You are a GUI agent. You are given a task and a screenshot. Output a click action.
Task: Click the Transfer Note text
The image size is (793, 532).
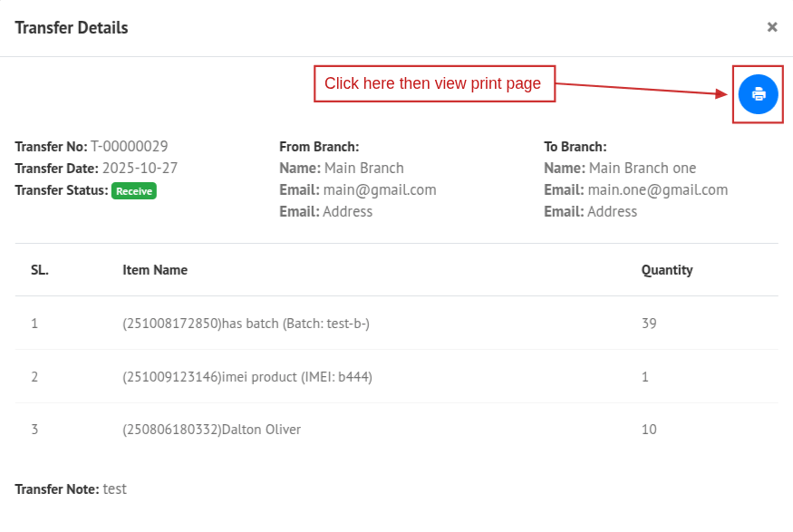click(x=114, y=489)
